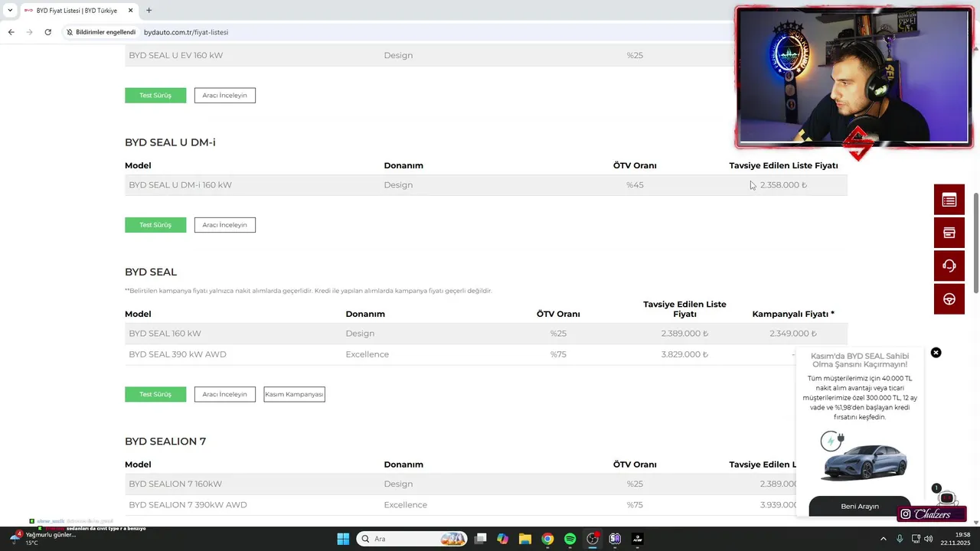This screenshot has height=551, width=980.
Task: Open Spotify from the taskbar
Action: pyautogui.click(x=570, y=539)
